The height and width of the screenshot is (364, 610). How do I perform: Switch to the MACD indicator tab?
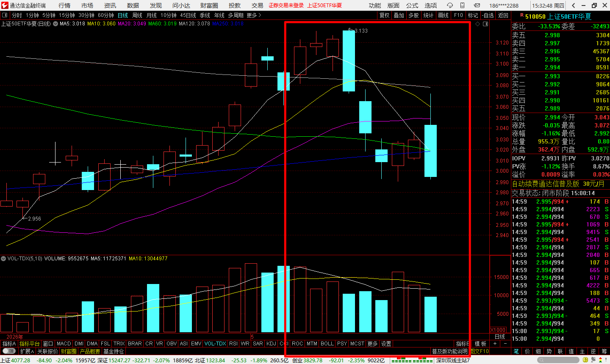point(64,344)
